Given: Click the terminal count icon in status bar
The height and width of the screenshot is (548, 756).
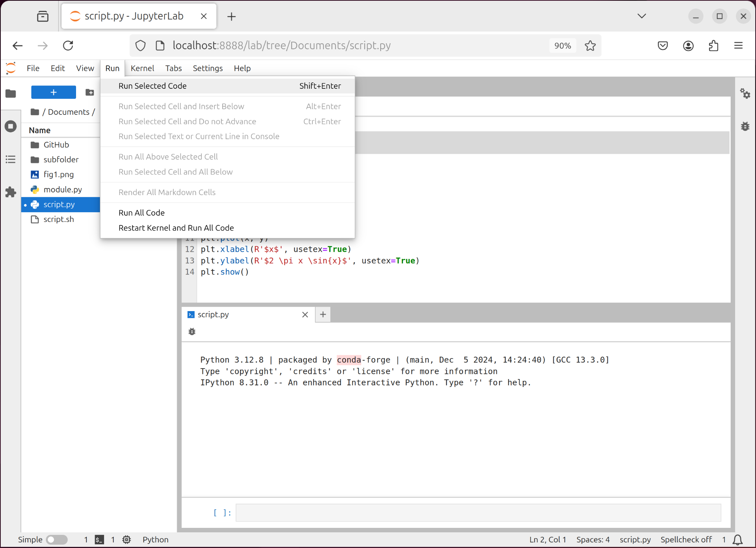Looking at the screenshot, I should [99, 540].
